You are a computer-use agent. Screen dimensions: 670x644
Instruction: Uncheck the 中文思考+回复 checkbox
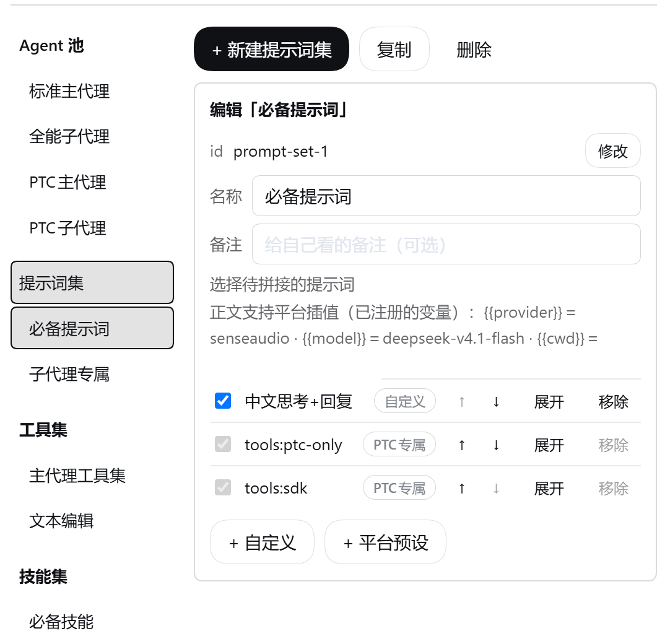[x=223, y=401]
